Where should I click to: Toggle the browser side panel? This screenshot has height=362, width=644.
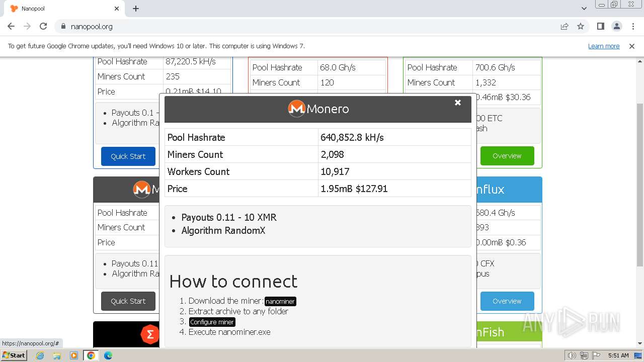pos(600,26)
